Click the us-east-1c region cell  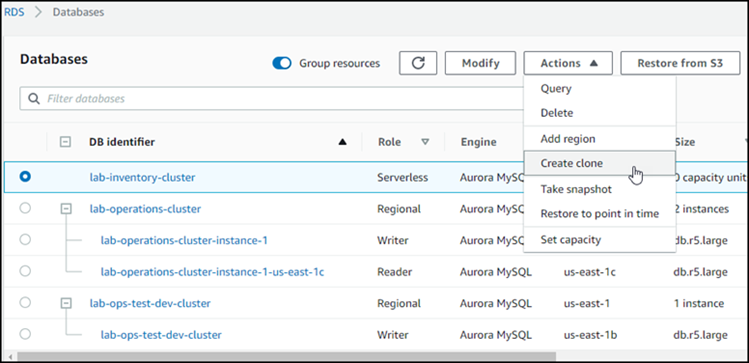tap(589, 272)
